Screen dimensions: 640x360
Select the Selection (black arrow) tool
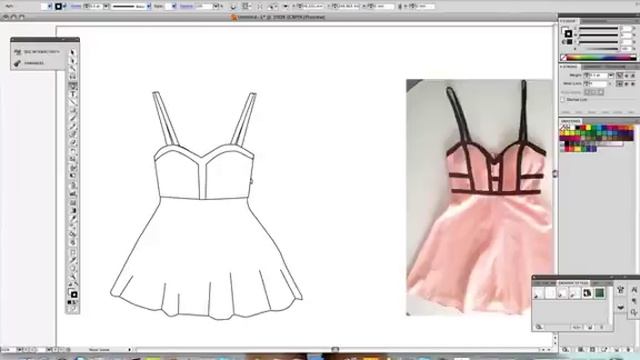pyautogui.click(x=73, y=52)
